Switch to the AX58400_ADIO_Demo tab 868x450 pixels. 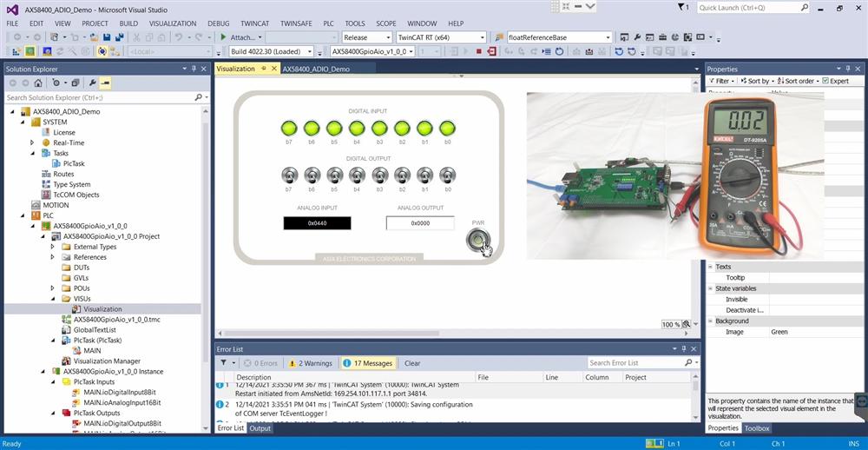click(x=316, y=69)
